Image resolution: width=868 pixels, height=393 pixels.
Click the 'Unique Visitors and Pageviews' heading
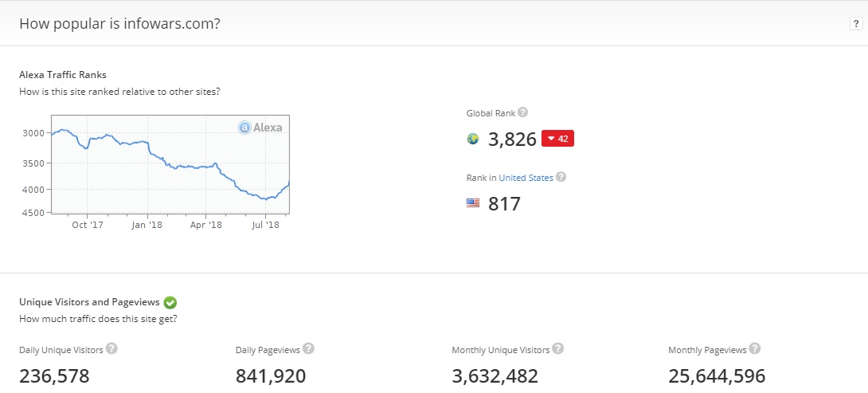tap(90, 302)
